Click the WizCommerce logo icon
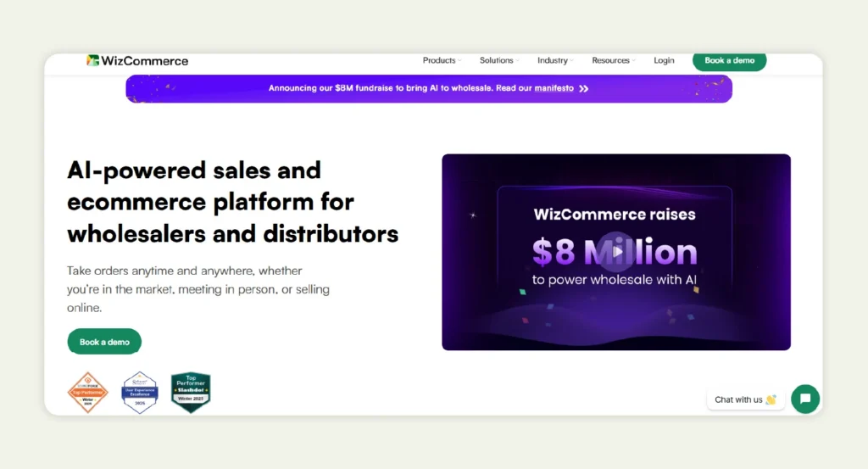The image size is (868, 469). click(92, 60)
